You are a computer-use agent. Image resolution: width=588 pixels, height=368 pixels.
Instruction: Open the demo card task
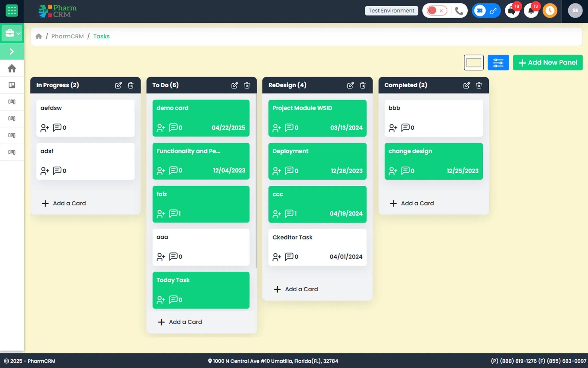click(201, 118)
